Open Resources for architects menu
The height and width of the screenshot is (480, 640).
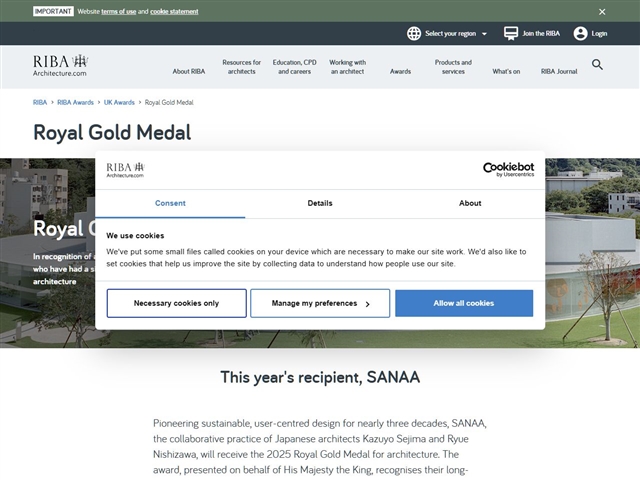coord(241,67)
